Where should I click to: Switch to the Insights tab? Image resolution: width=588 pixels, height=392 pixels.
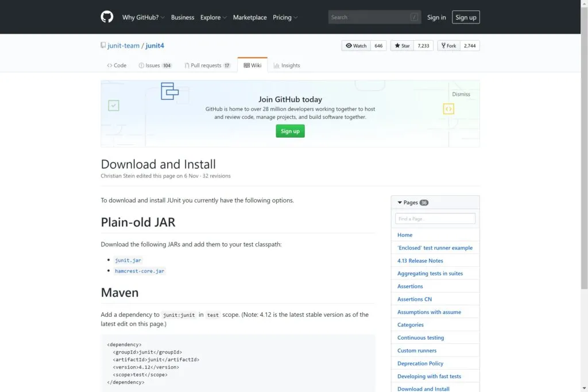(287, 65)
